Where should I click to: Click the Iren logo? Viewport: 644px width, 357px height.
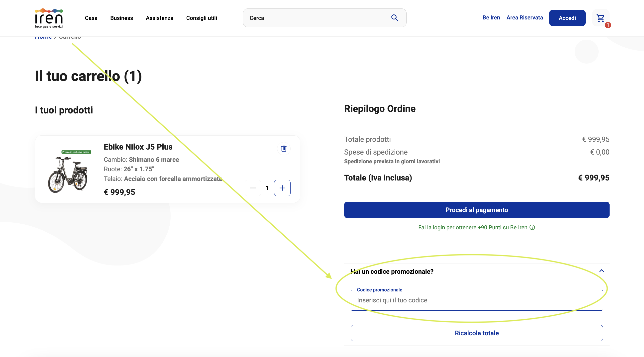pos(49,18)
